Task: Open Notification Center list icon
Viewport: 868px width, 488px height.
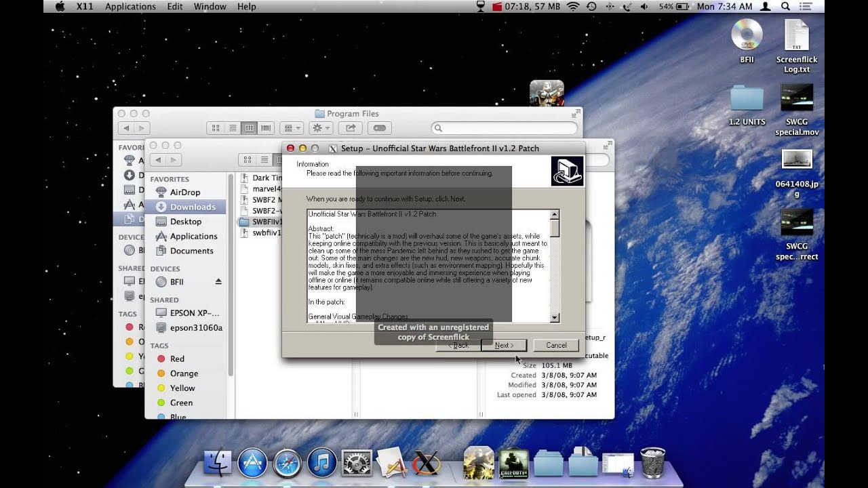Action: click(807, 6)
